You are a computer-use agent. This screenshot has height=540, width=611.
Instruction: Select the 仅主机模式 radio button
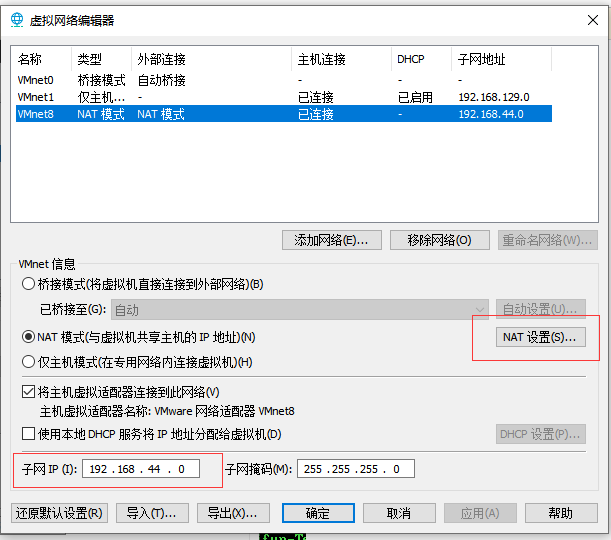pos(28,362)
